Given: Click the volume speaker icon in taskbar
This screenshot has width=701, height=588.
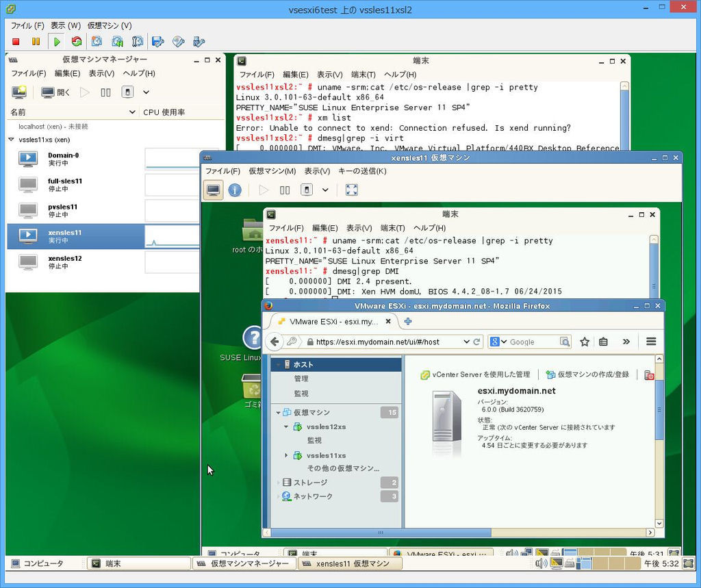Looking at the screenshot, I should point(541,564).
